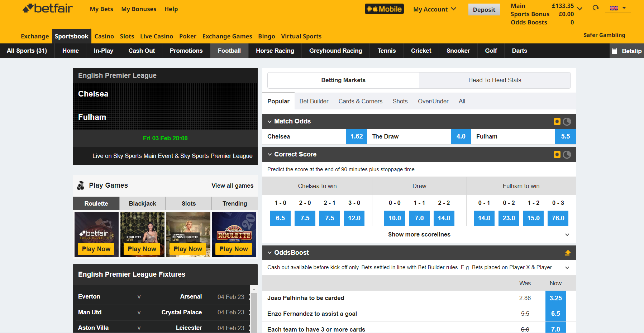Open the My Account dropdown
The height and width of the screenshot is (333, 644).
point(434,9)
